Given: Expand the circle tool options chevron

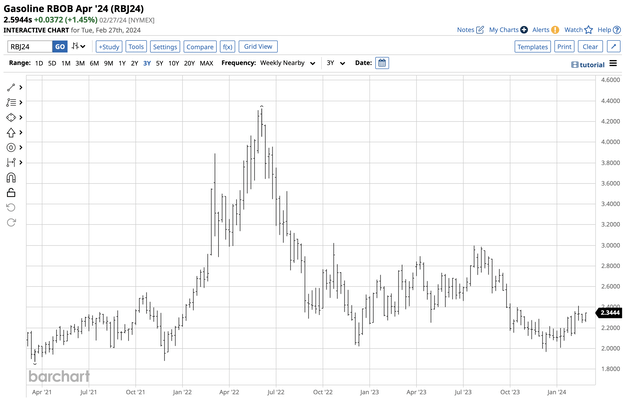Looking at the screenshot, I should click(20, 148).
